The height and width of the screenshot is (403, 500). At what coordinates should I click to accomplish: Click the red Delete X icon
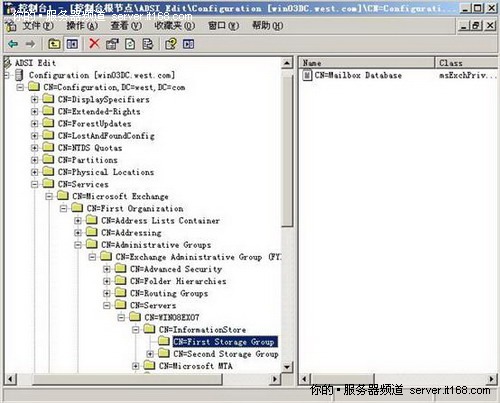94,43
